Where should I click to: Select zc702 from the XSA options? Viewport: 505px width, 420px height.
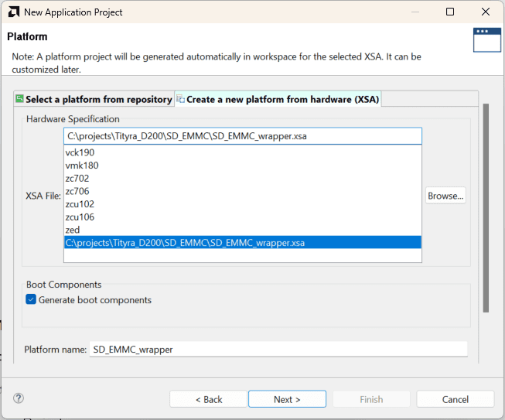click(x=79, y=179)
